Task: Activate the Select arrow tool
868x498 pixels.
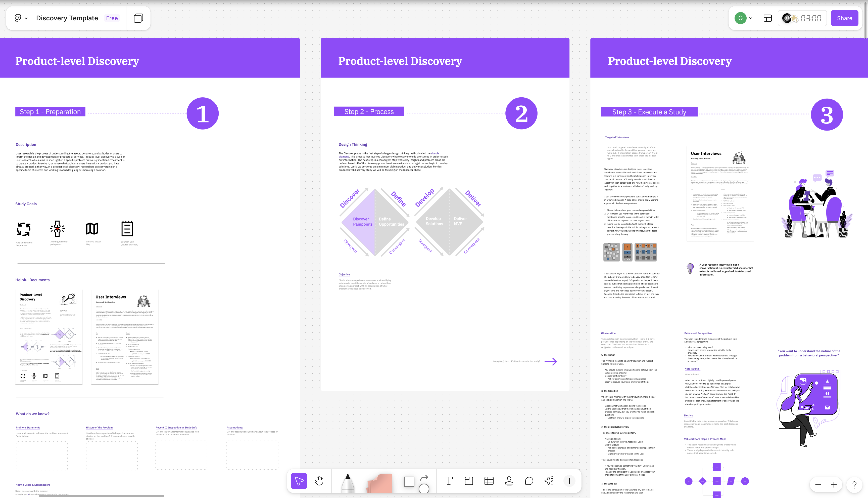Action: pos(299,481)
